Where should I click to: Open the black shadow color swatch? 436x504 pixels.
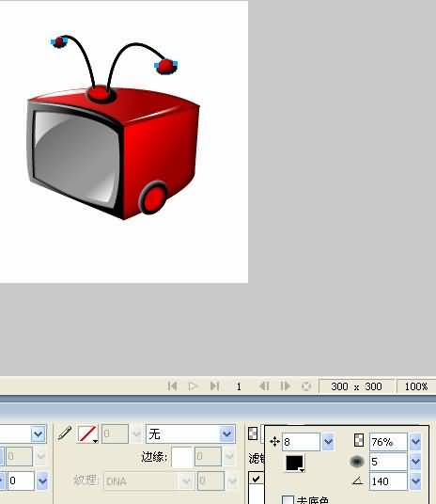(295, 464)
